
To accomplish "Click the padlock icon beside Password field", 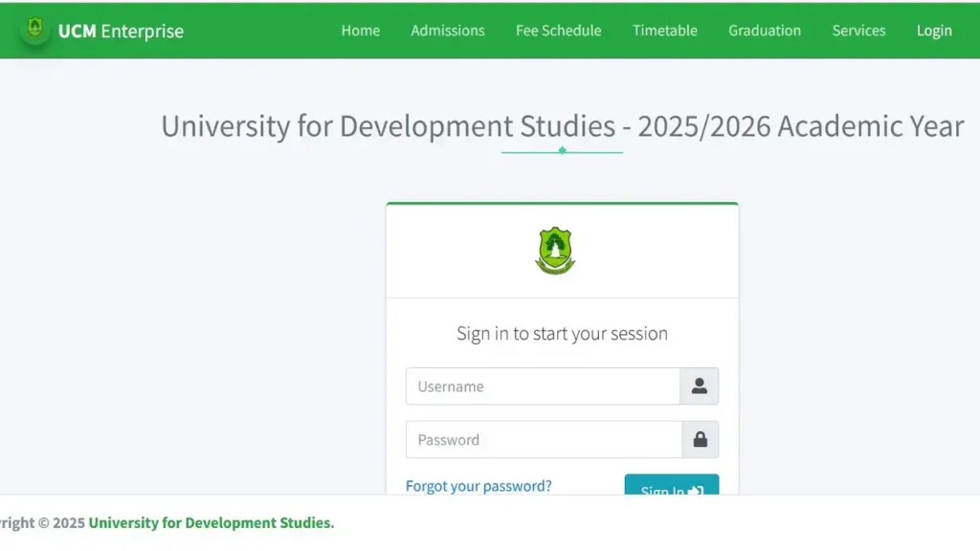I will coord(699,439).
